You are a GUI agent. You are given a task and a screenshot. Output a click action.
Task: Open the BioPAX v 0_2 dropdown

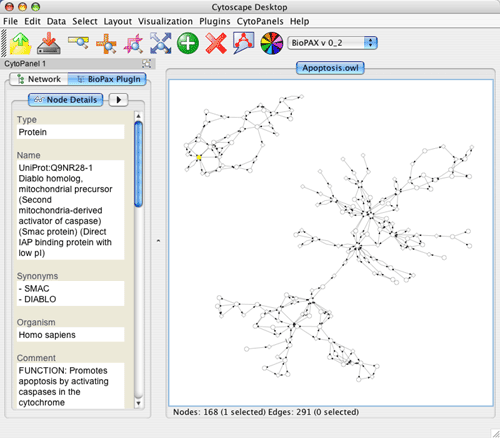click(x=332, y=43)
